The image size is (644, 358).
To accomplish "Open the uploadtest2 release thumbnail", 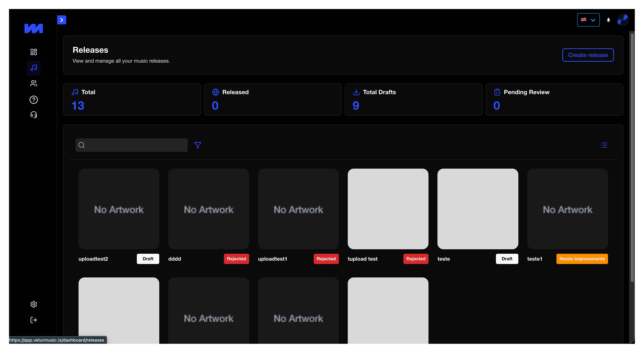I will click(x=119, y=209).
